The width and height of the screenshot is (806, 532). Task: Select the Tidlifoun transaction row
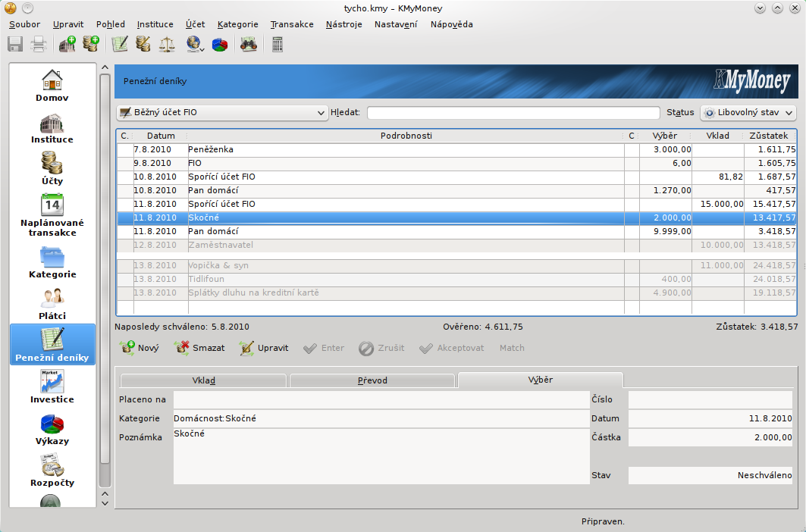pos(456,279)
